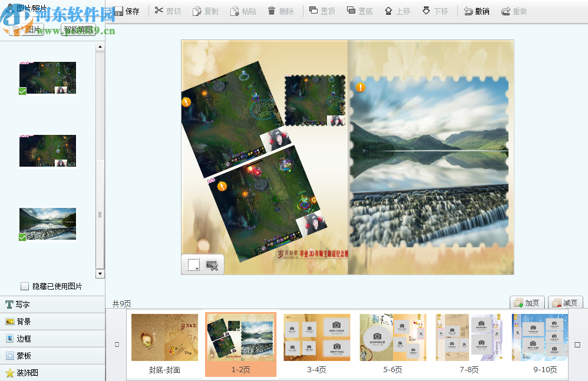Screen dimensions: 588x381
Task: Select the 粘贴 (Paste) toolbar icon
Action: (243, 10)
